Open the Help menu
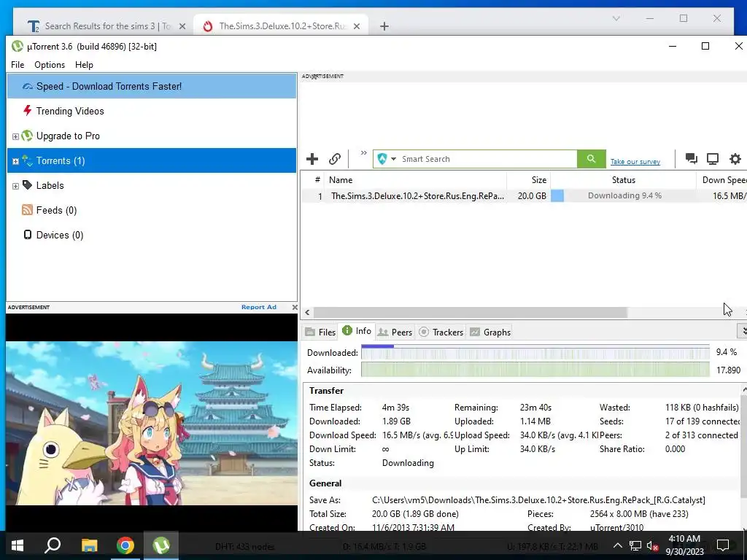Image resolution: width=747 pixels, height=560 pixels. coord(84,65)
